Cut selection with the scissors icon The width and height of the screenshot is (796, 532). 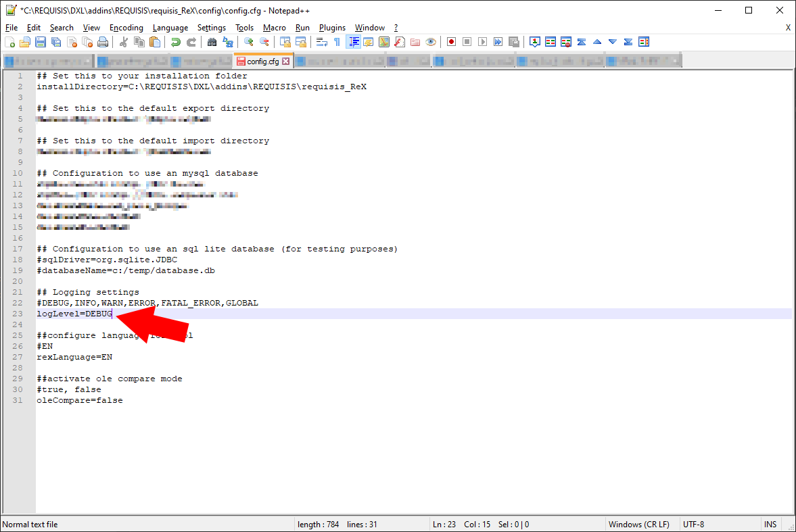pos(124,42)
